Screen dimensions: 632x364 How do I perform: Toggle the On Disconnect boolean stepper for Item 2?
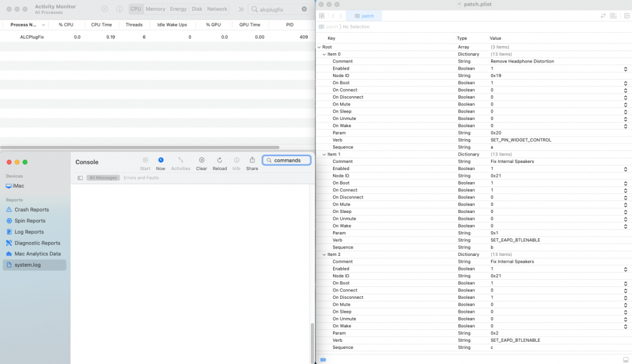coord(626,298)
